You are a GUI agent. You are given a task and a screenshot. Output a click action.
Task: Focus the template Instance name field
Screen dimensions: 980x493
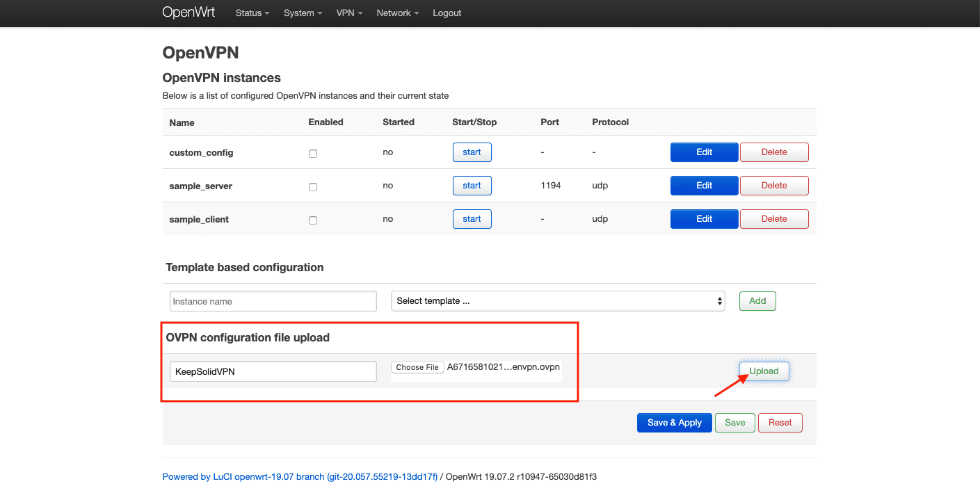pyautogui.click(x=273, y=301)
